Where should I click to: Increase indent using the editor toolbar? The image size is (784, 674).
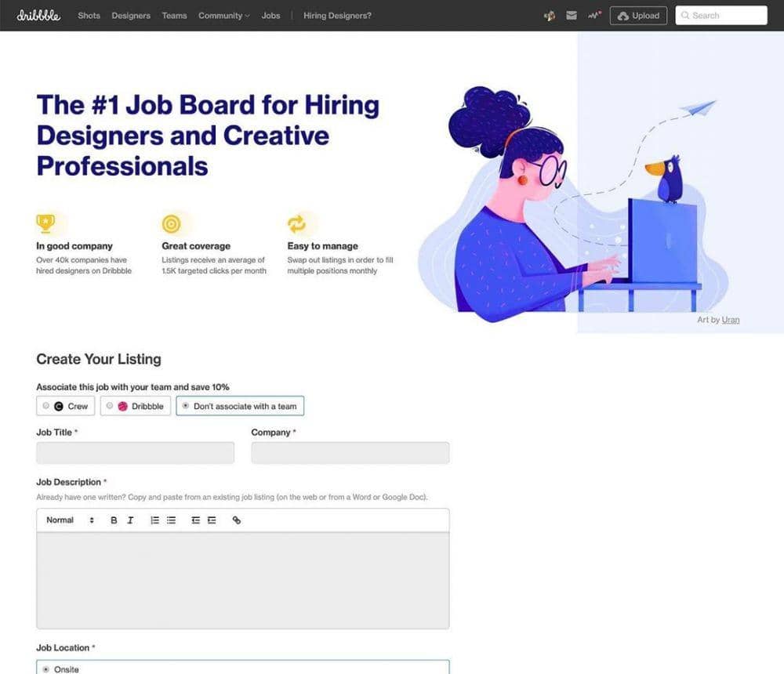click(210, 520)
